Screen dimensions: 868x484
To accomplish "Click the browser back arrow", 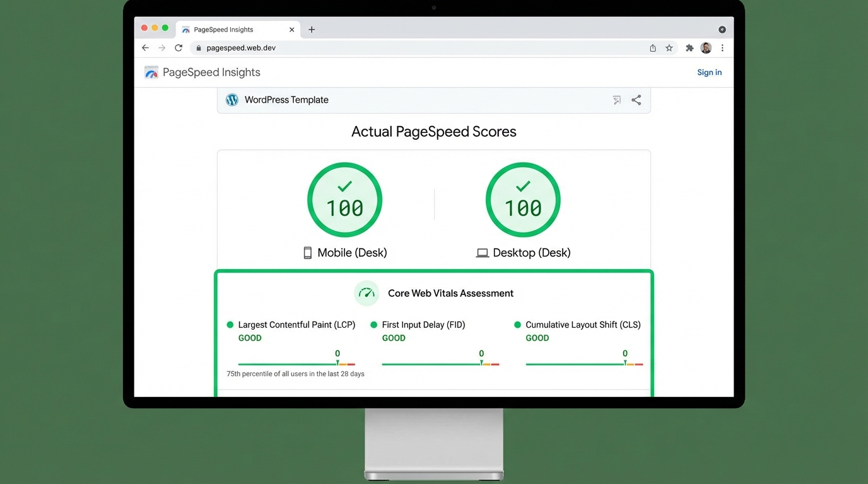I will 145,47.
